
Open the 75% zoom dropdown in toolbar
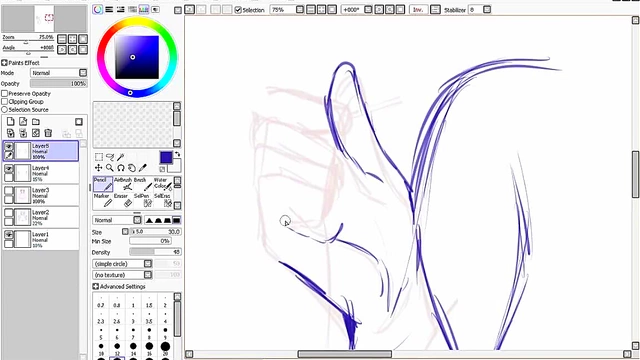point(300,9)
